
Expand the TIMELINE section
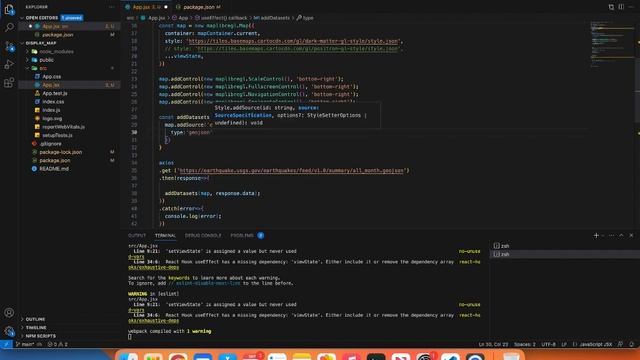(36, 328)
